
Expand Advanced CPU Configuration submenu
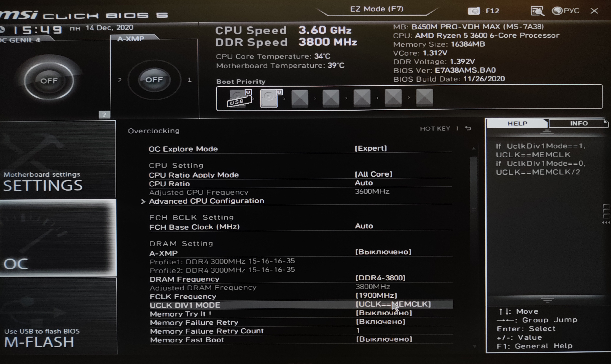[206, 201]
